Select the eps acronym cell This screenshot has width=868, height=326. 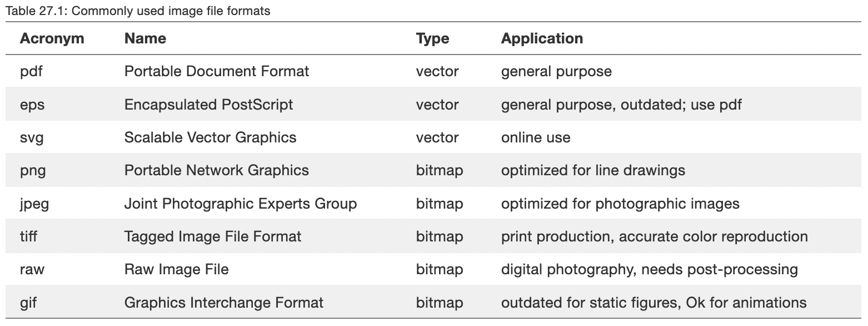32,105
